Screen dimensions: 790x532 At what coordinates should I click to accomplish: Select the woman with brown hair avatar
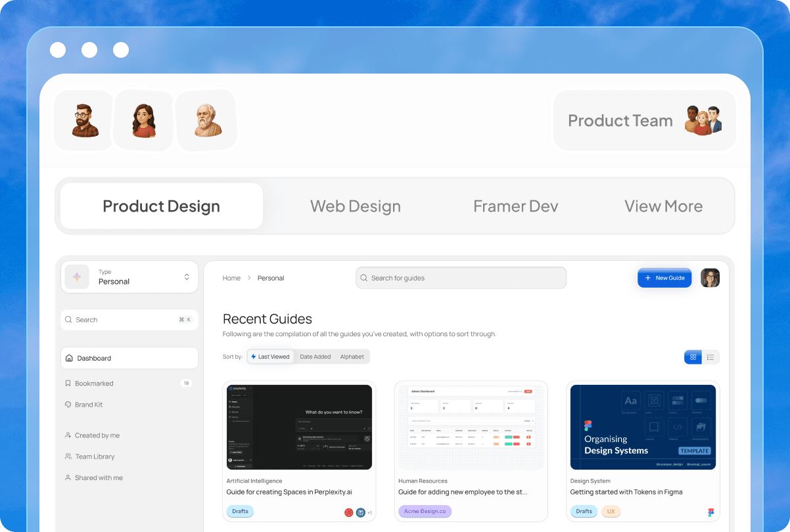[143, 121]
